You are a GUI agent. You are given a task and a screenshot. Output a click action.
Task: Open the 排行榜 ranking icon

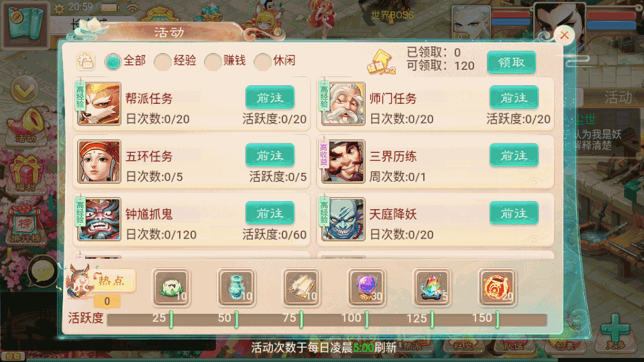click(25, 226)
